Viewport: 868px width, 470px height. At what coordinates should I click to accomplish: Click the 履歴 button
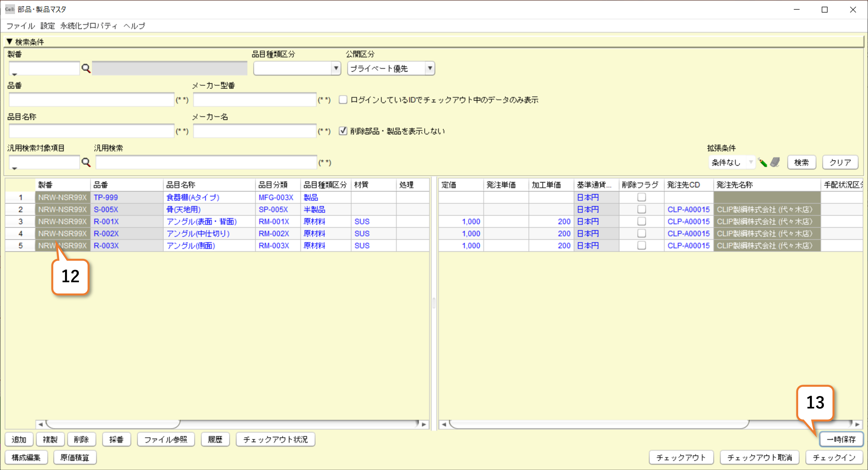click(215, 439)
